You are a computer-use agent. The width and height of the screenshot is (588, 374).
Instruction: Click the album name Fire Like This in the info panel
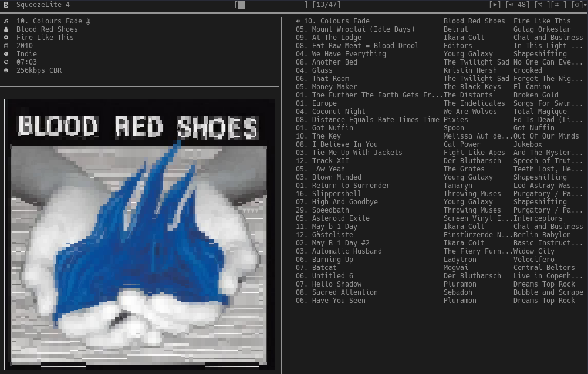pyautogui.click(x=45, y=38)
